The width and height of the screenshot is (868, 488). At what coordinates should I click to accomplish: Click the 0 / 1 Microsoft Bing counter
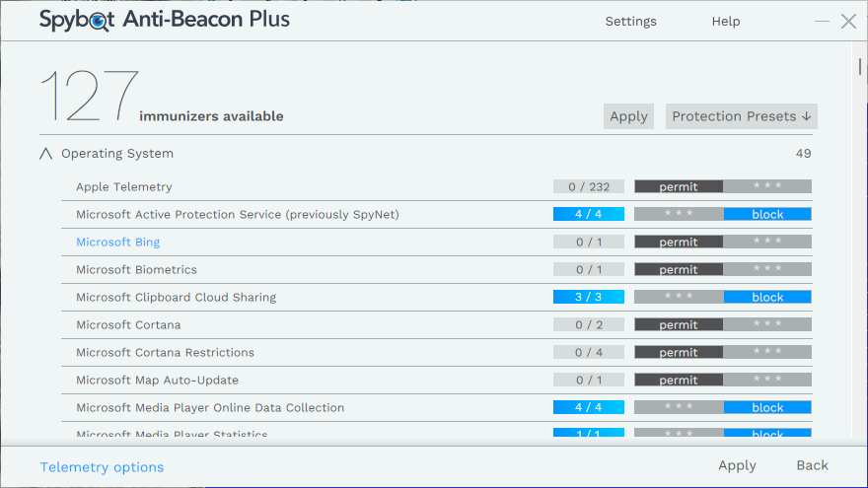click(x=589, y=242)
